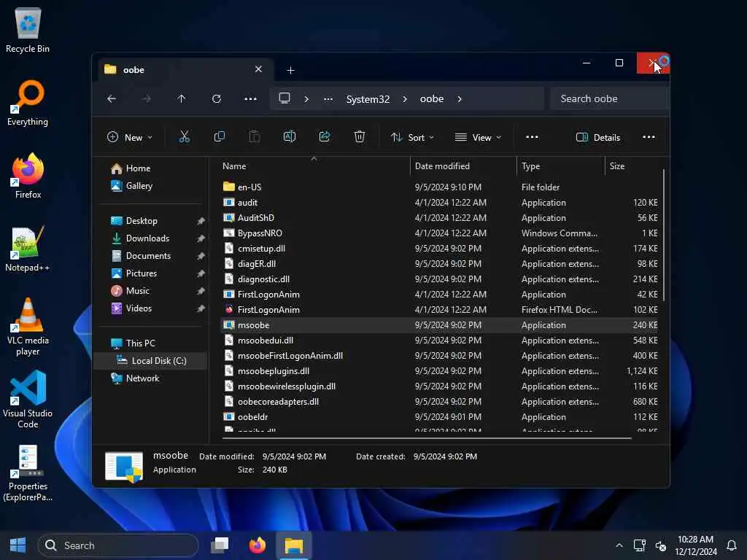
Task: Select Visual Studio Code desktop icon
Action: tap(28, 400)
